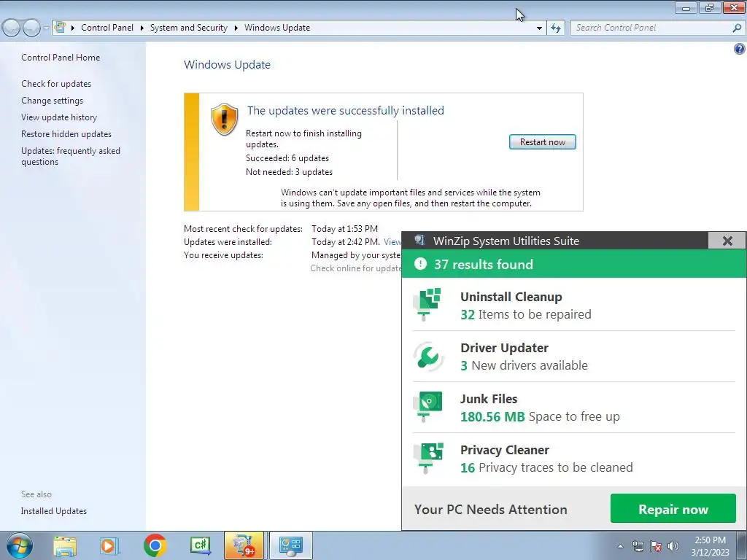Viewport: 747px width, 560px height.
Task: Expand arrow after System and Security breadcrumb
Action: click(x=236, y=28)
